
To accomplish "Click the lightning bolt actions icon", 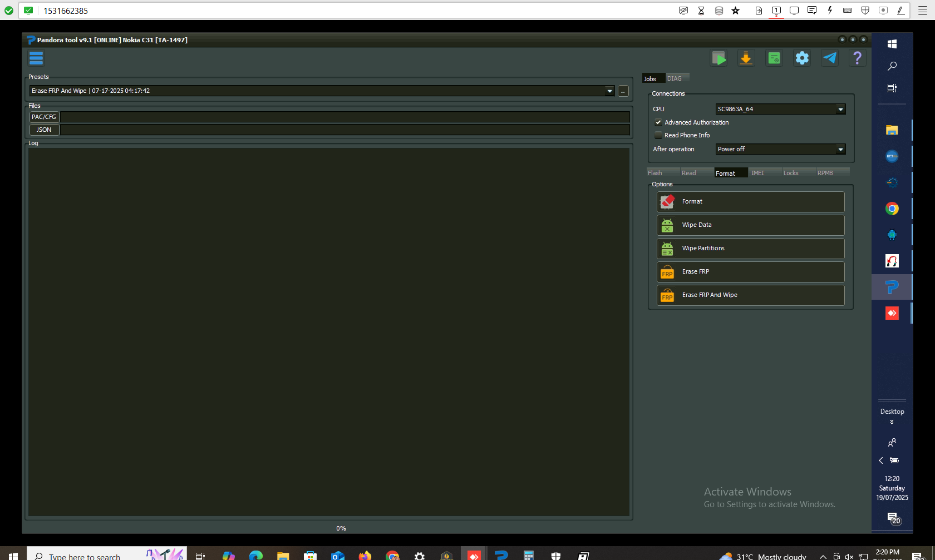I will click(830, 11).
